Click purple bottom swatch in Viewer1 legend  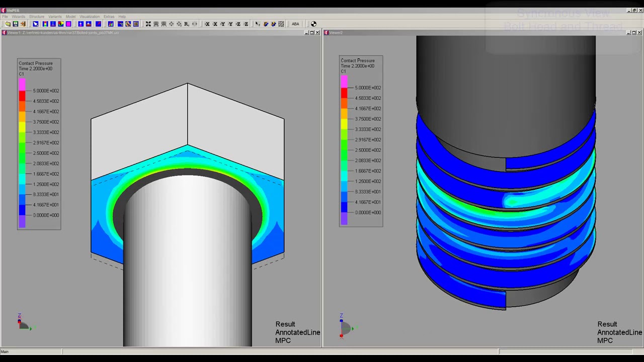pyautogui.click(x=22, y=221)
